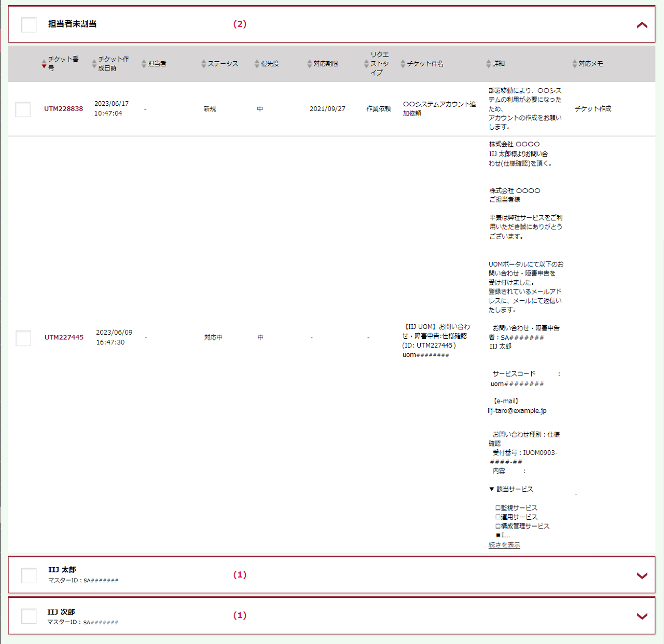Sort by ステータス column arrows
Screen dimensions: 664x644
click(204, 64)
